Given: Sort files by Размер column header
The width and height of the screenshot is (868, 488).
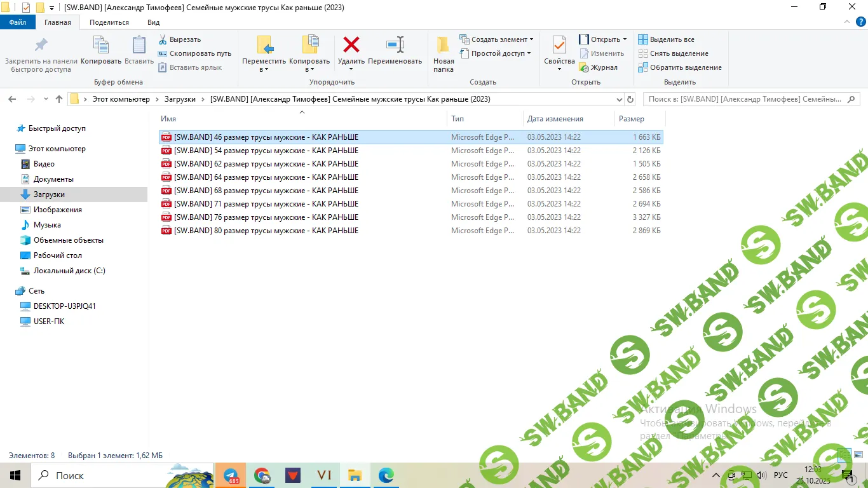Looking at the screenshot, I should (631, 119).
